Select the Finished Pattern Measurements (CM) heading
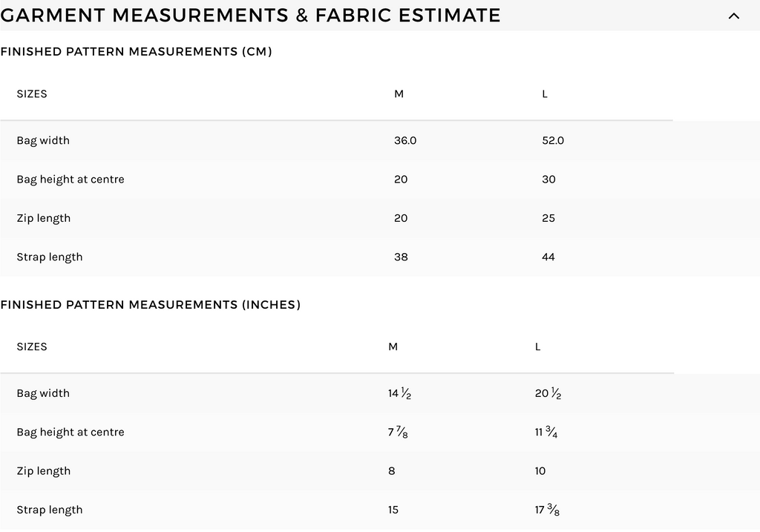Screen dimensions: 760x532 [x=137, y=51]
